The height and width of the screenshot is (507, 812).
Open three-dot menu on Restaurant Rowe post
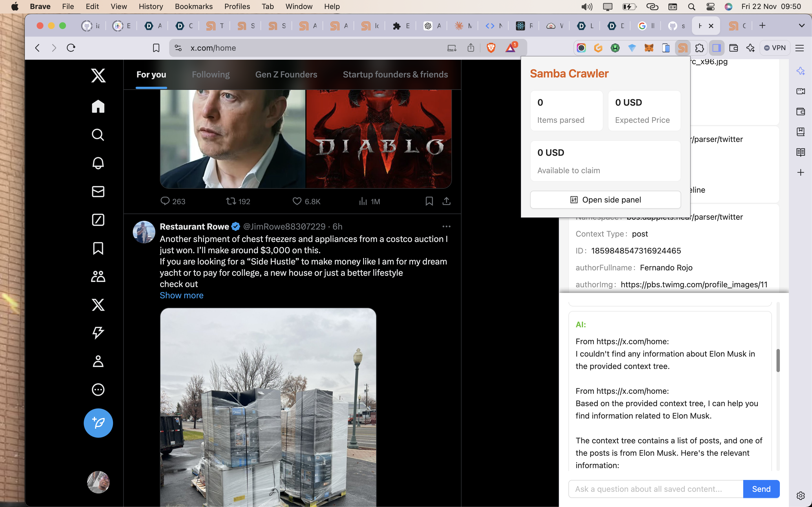click(446, 227)
